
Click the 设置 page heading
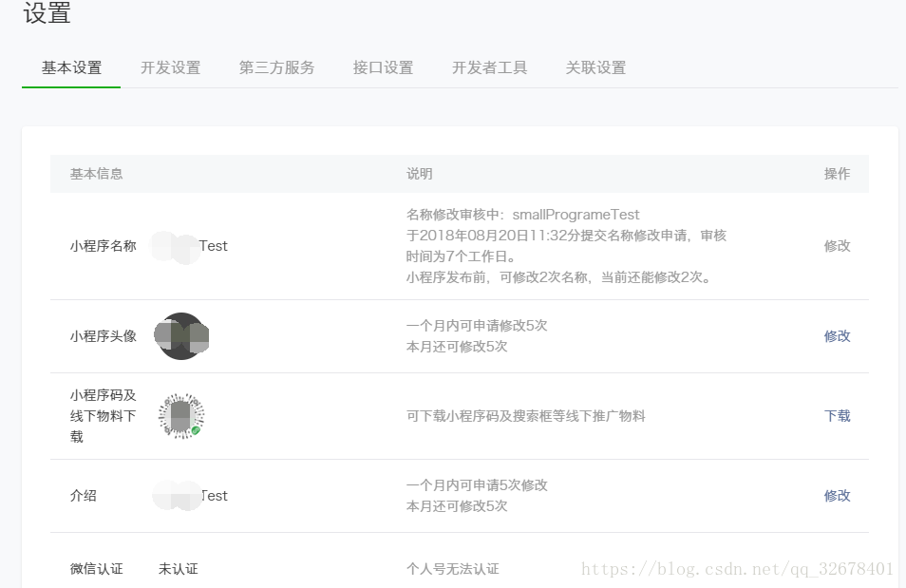(x=47, y=12)
